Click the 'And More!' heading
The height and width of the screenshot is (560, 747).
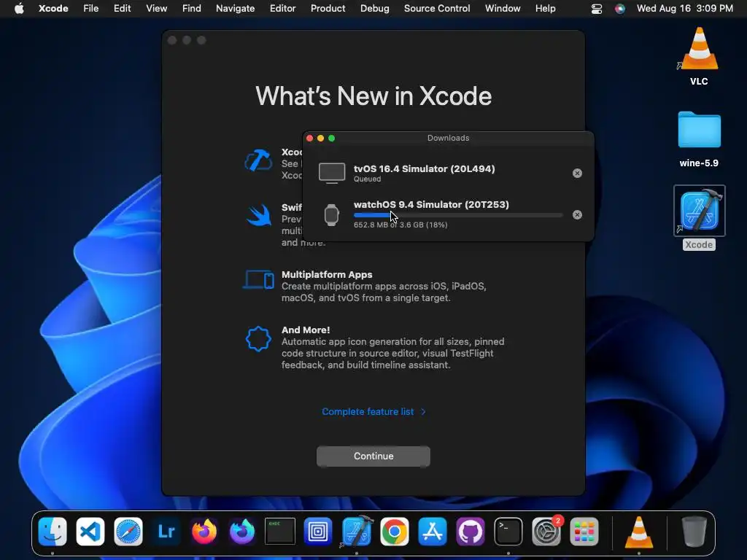pyautogui.click(x=306, y=330)
